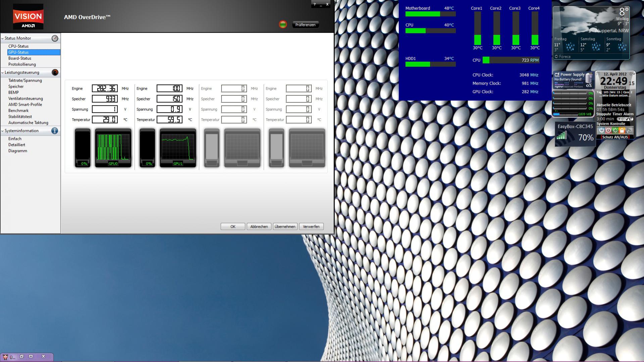This screenshot has height=362, width=644.
Task: Click the Leistungssteuerung dial icon
Action: pos(55,72)
